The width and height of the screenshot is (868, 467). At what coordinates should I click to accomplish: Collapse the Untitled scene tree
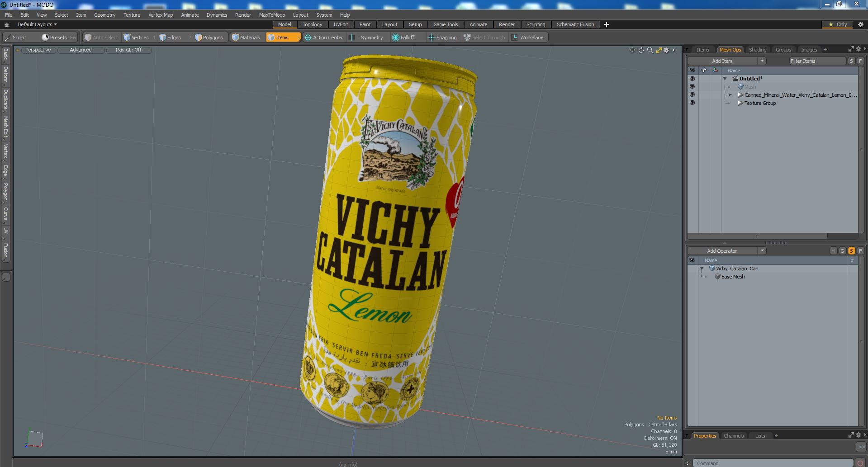[725, 79]
